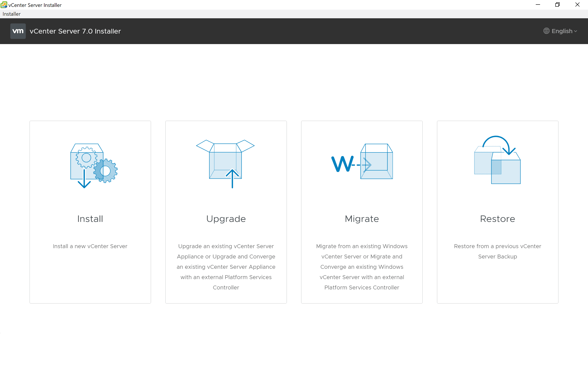Image resolution: width=588 pixels, height=375 pixels.
Task: Click the Migrate Windows-to-appliance icon
Action: tap(362, 161)
